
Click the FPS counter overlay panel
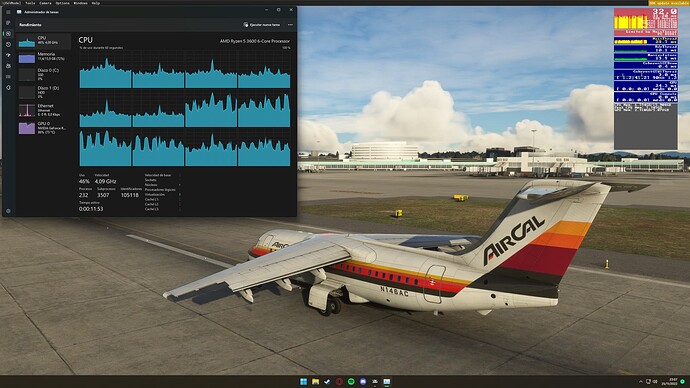pyautogui.click(x=646, y=22)
